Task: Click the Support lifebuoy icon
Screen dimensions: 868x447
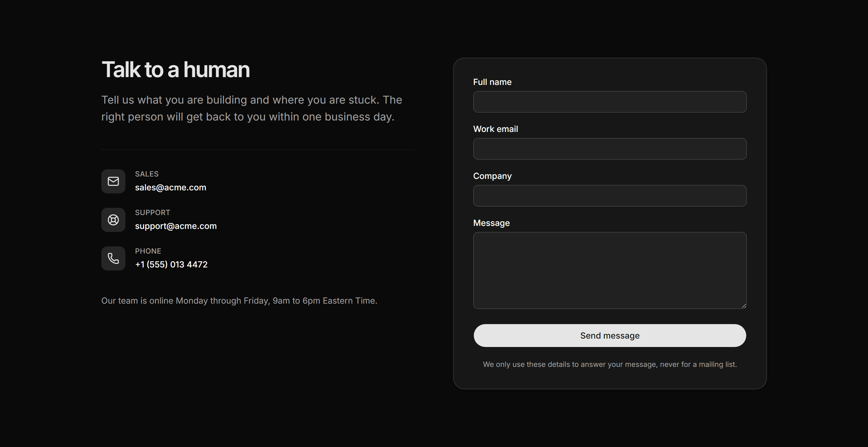Action: click(113, 220)
